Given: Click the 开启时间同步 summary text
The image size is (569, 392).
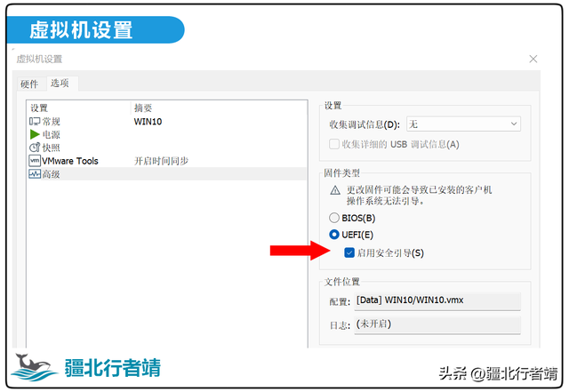Looking at the screenshot, I should 161,161.
